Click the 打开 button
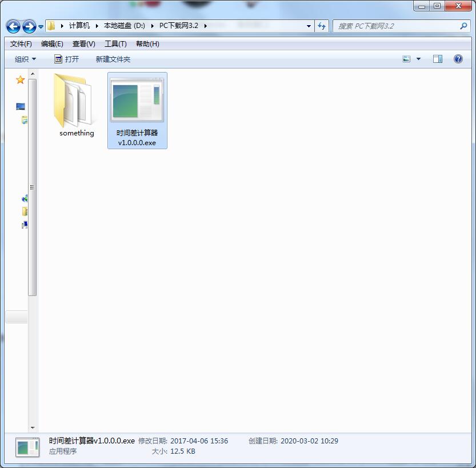476x468 pixels. coord(67,59)
